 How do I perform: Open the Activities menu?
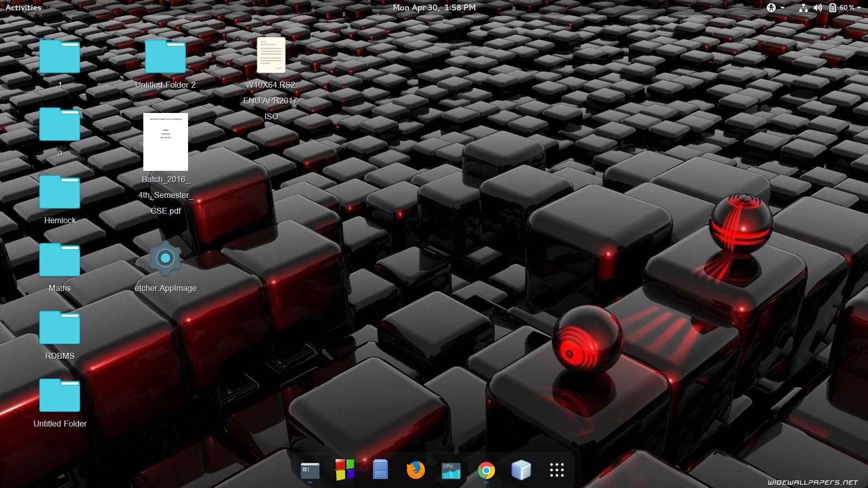[x=23, y=7]
